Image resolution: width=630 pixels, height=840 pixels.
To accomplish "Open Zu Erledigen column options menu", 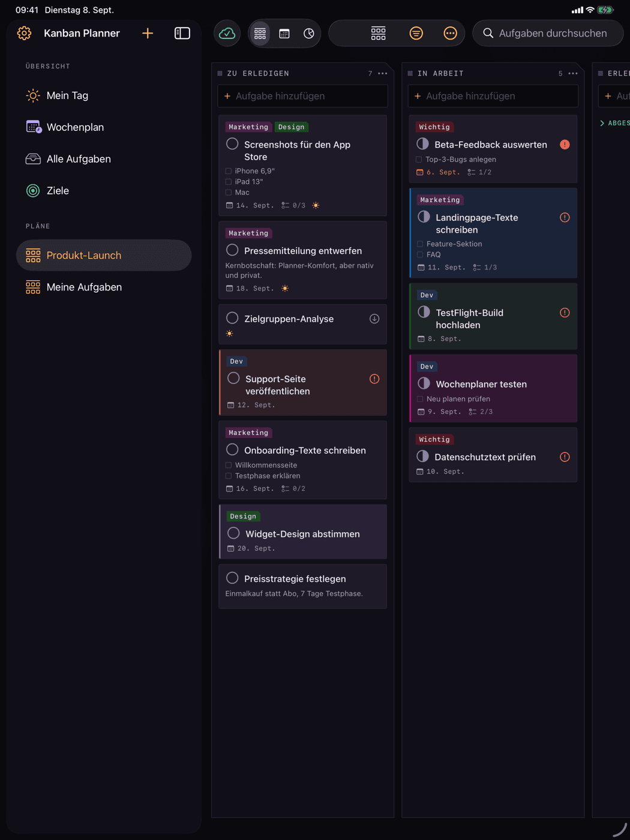I will point(382,73).
